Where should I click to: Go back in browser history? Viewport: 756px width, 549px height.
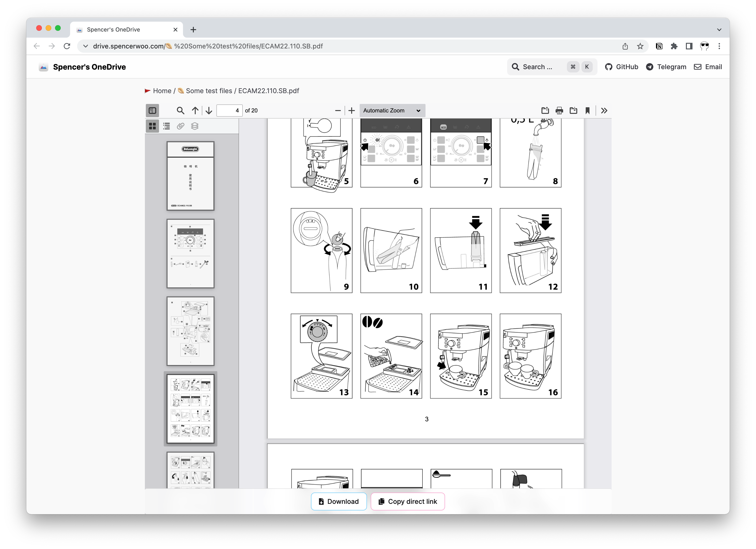37,46
